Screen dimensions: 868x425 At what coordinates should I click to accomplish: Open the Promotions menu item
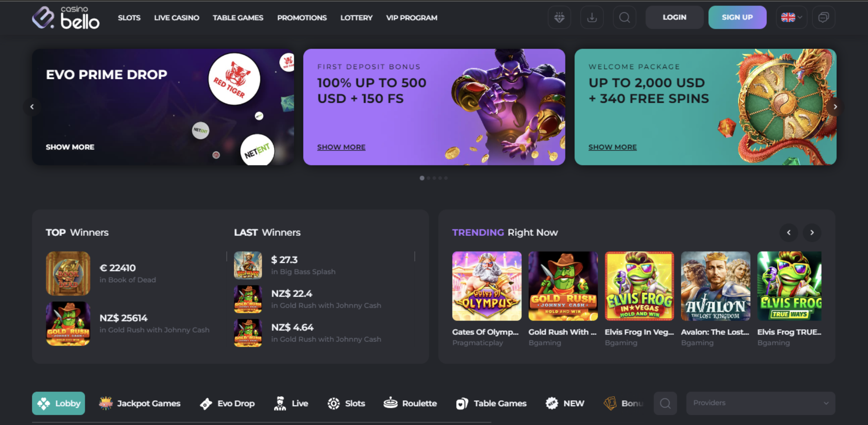click(x=302, y=18)
